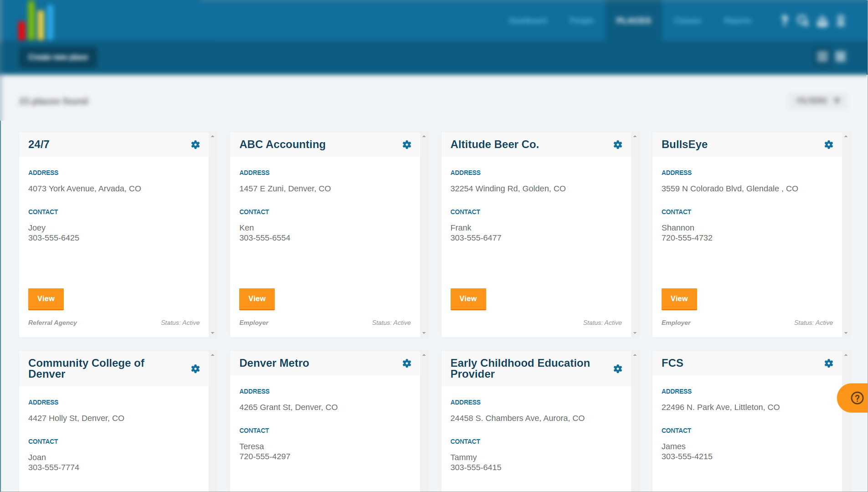Open gear menu for FCS card
This screenshot has width=868, height=492.
[829, 364]
